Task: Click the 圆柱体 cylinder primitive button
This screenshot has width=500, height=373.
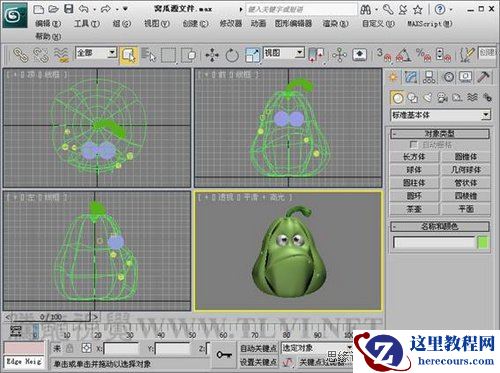Action: click(414, 183)
